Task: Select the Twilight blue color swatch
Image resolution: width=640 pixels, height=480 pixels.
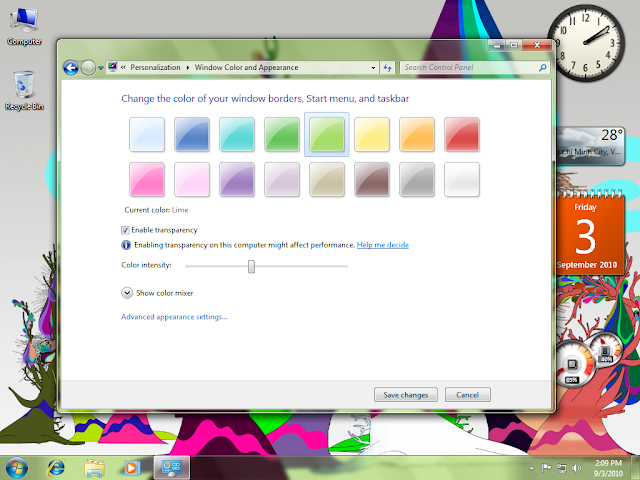Action: click(192, 134)
